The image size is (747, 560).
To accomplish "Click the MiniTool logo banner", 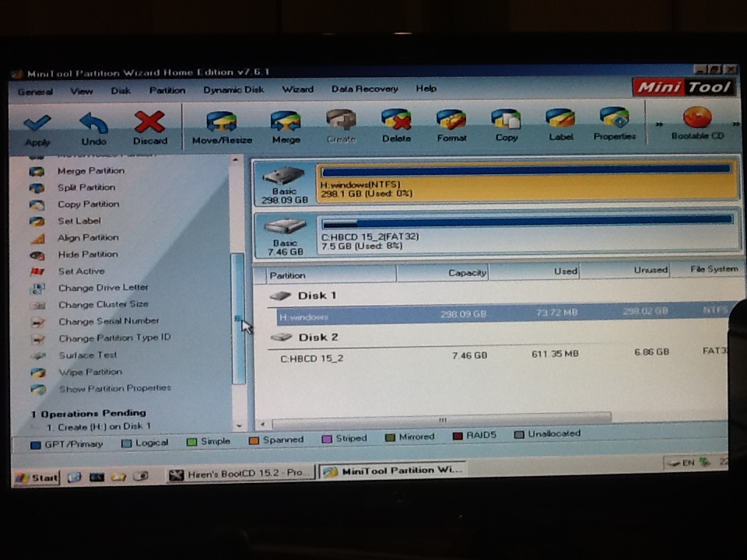I will click(684, 87).
